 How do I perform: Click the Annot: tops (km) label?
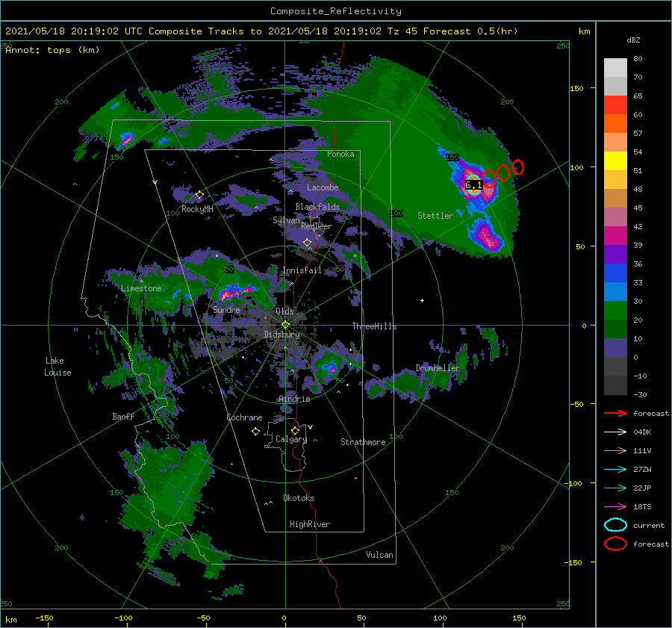click(x=52, y=50)
